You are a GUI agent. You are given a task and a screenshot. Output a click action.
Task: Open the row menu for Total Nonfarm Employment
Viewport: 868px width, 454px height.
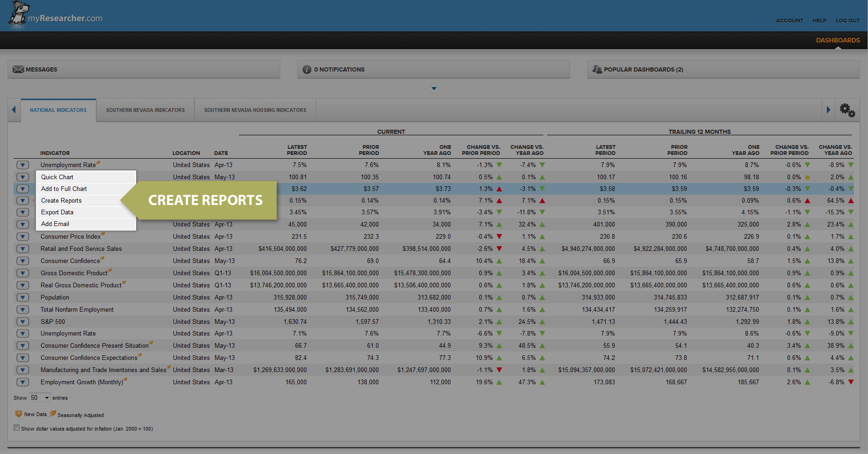point(22,309)
